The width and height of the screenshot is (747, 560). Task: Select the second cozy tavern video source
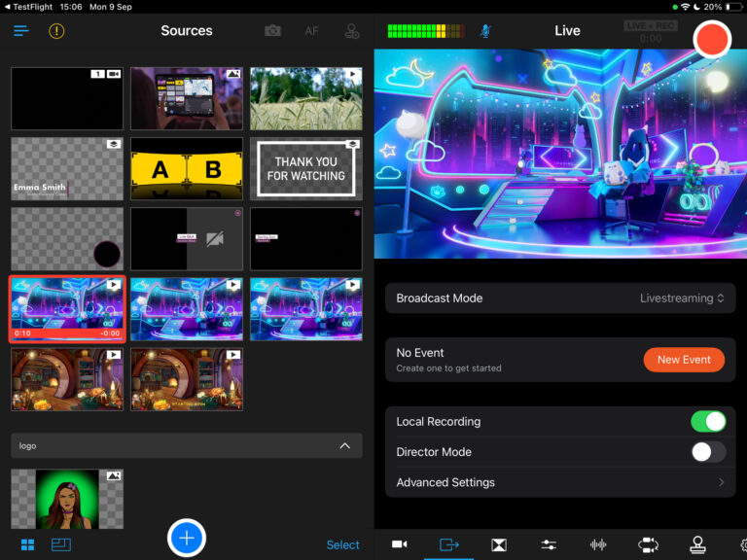(187, 379)
